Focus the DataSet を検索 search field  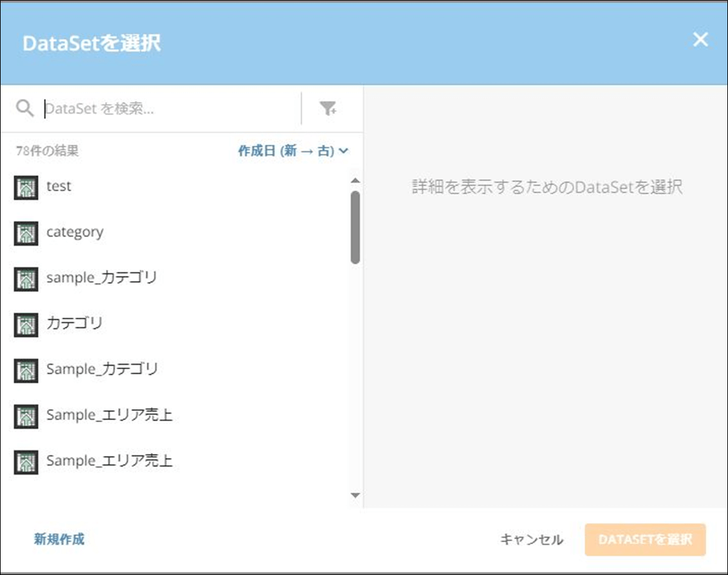tap(172, 109)
